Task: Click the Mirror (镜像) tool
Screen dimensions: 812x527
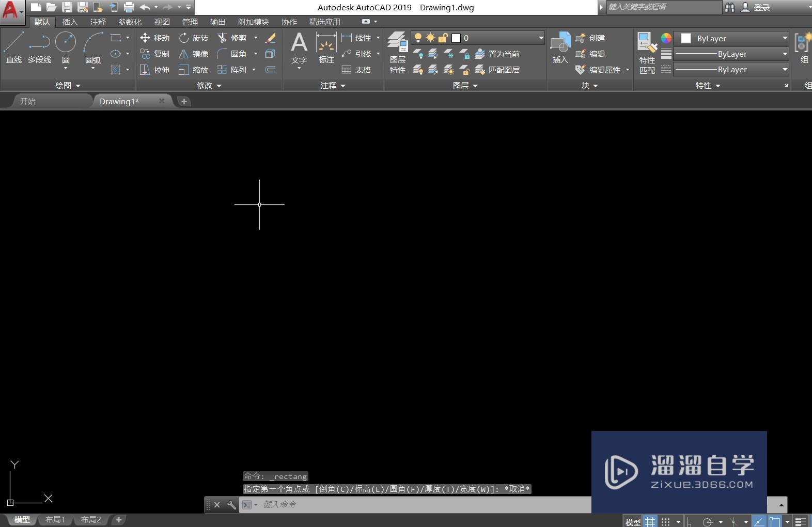Action: coord(194,54)
